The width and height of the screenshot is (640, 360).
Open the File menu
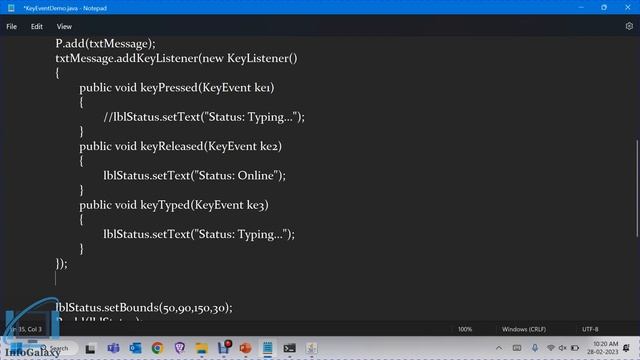pyautogui.click(x=11, y=27)
